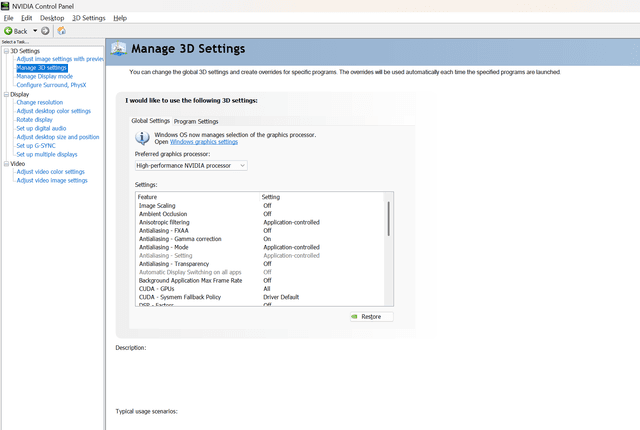640x430 pixels.
Task: Click the Feature column header
Action: [x=198, y=197]
